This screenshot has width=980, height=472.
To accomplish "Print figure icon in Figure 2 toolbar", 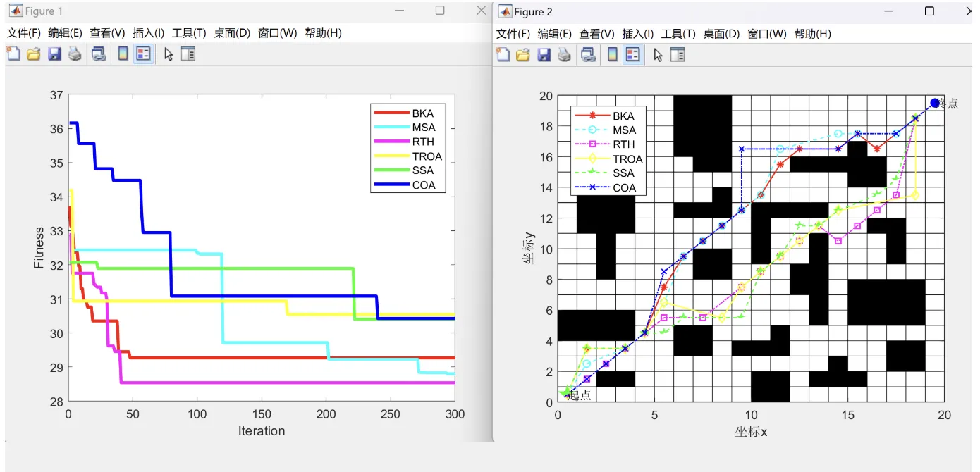I will [564, 54].
